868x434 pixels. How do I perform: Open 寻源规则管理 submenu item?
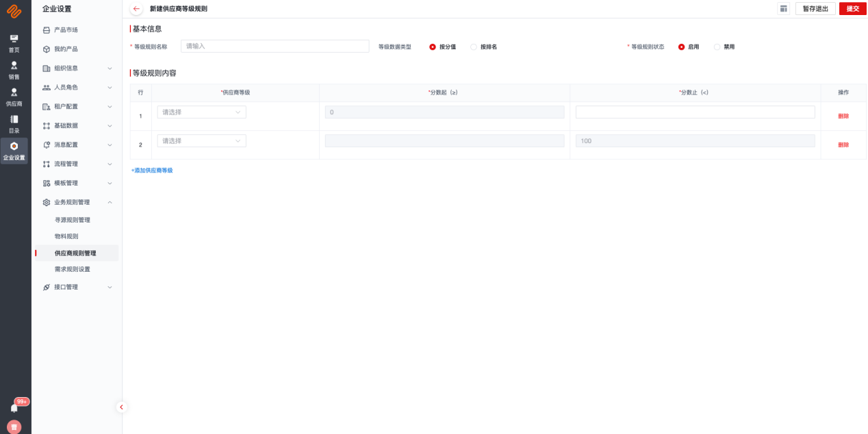click(x=73, y=220)
